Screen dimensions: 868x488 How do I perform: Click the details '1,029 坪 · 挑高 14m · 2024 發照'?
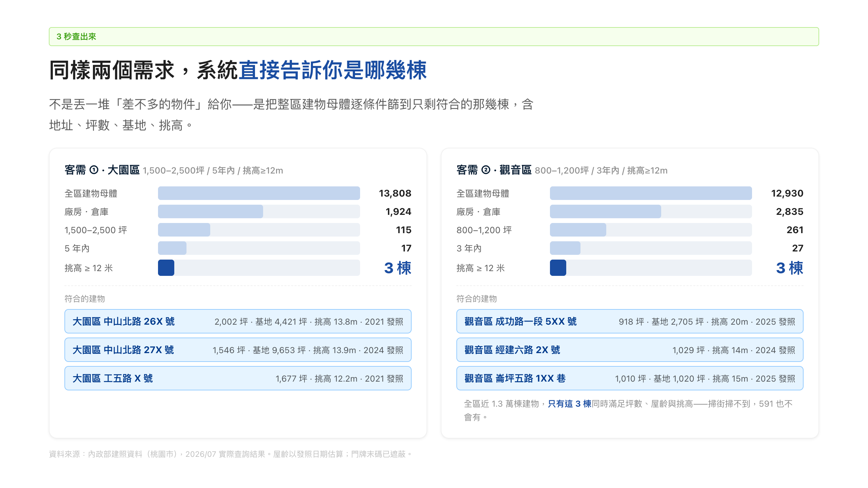[x=734, y=350]
